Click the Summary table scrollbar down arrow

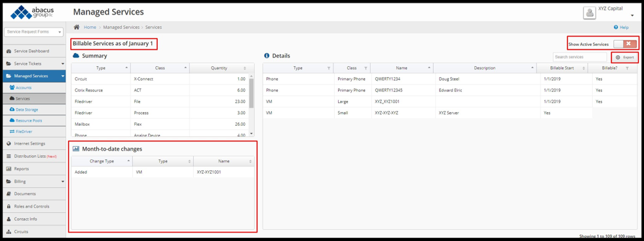click(252, 134)
